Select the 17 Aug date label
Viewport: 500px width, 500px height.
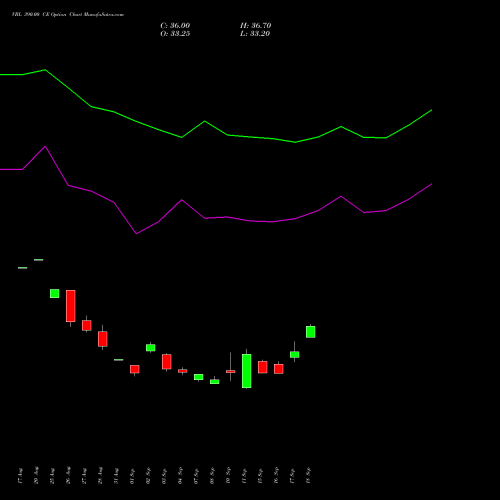click(x=21, y=476)
